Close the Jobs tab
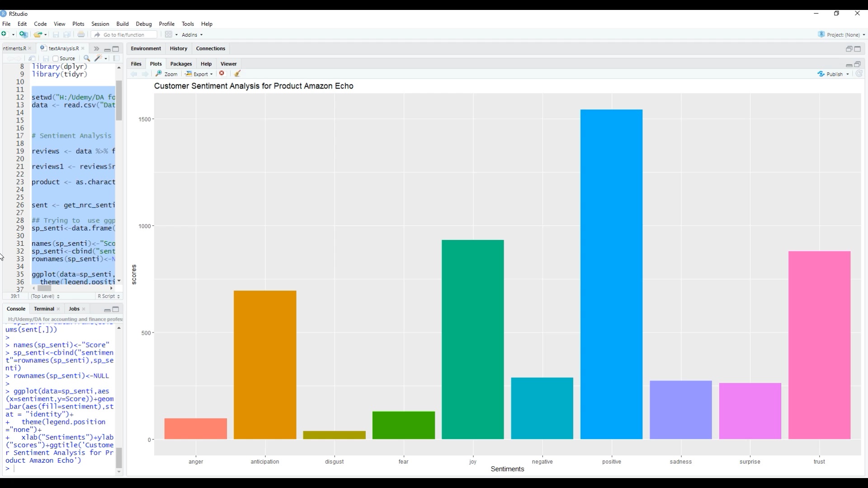This screenshot has width=868, height=488. point(84,309)
